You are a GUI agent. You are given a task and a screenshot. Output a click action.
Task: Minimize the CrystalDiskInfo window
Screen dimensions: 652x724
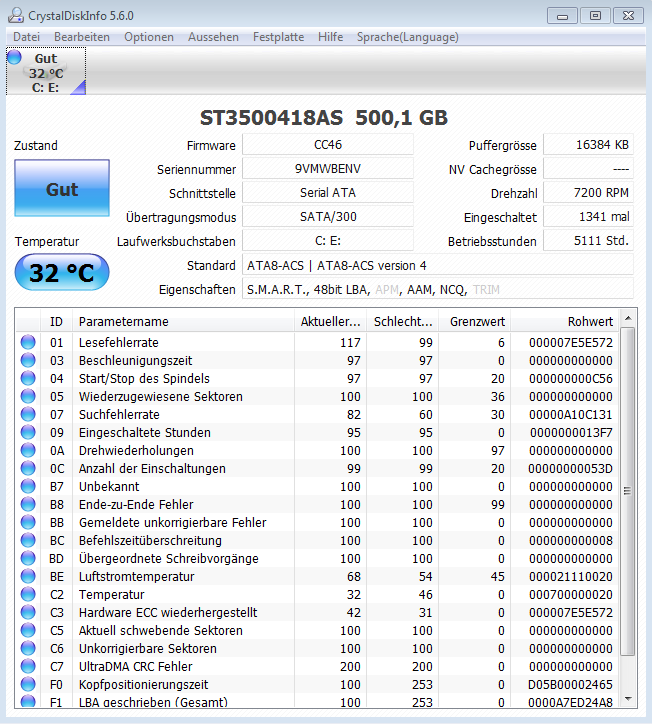[562, 16]
